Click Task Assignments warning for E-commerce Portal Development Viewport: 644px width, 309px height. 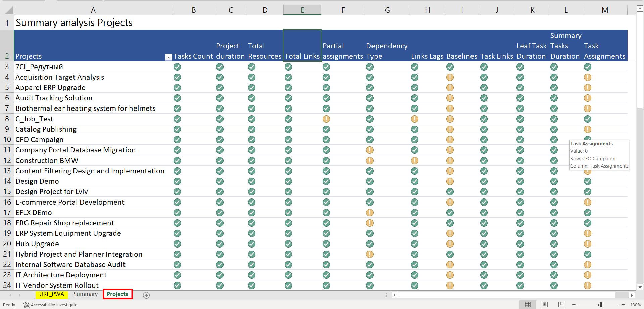point(588,202)
